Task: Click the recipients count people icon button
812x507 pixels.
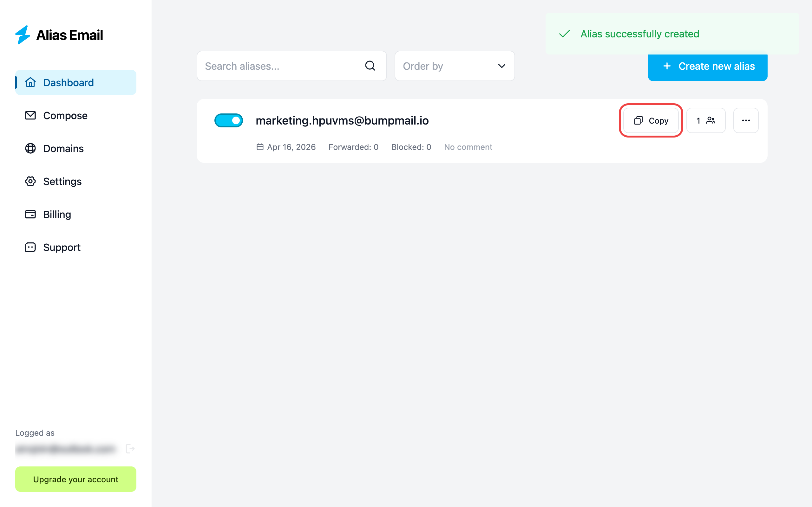Action: [x=706, y=120]
